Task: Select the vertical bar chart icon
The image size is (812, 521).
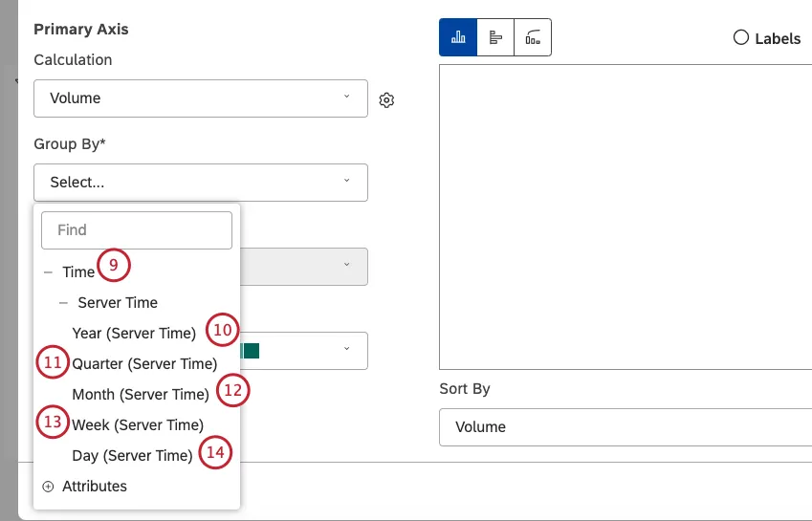Action: pos(458,37)
